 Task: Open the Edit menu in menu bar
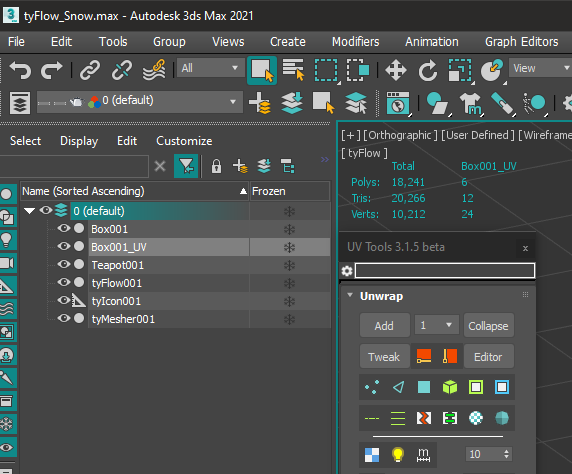point(61,42)
